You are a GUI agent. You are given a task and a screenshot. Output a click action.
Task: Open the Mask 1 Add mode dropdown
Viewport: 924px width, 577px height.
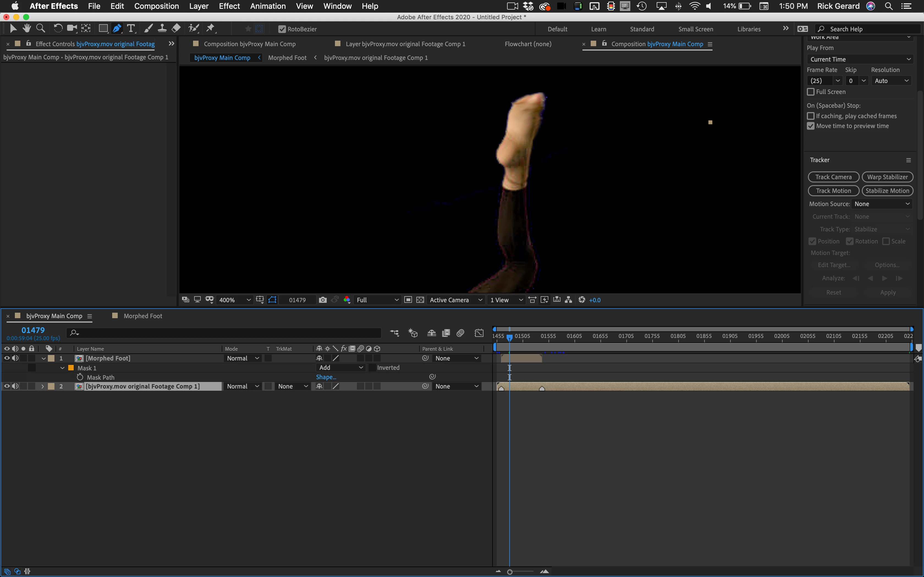[x=340, y=368]
